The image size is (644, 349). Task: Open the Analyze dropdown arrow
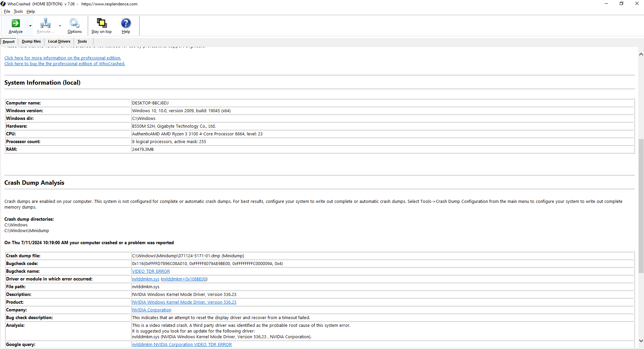click(x=30, y=26)
